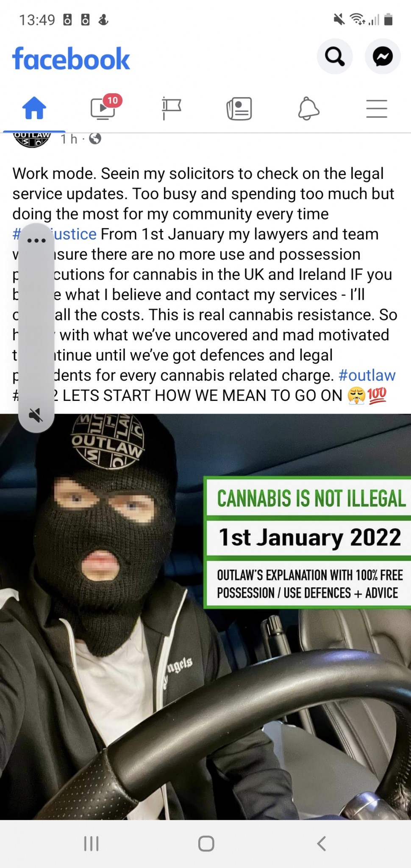View notifications bell
Screen dimensions: 411x868
tap(308, 108)
